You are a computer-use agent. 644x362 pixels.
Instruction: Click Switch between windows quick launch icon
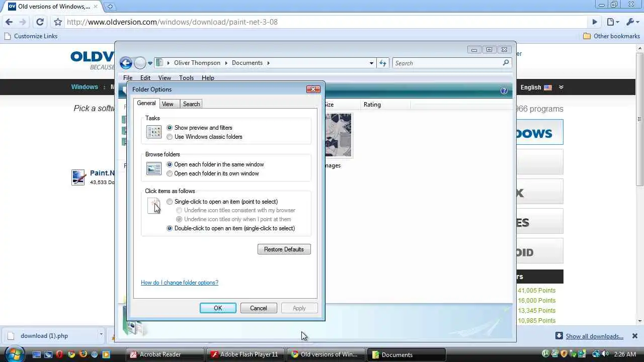click(48, 354)
